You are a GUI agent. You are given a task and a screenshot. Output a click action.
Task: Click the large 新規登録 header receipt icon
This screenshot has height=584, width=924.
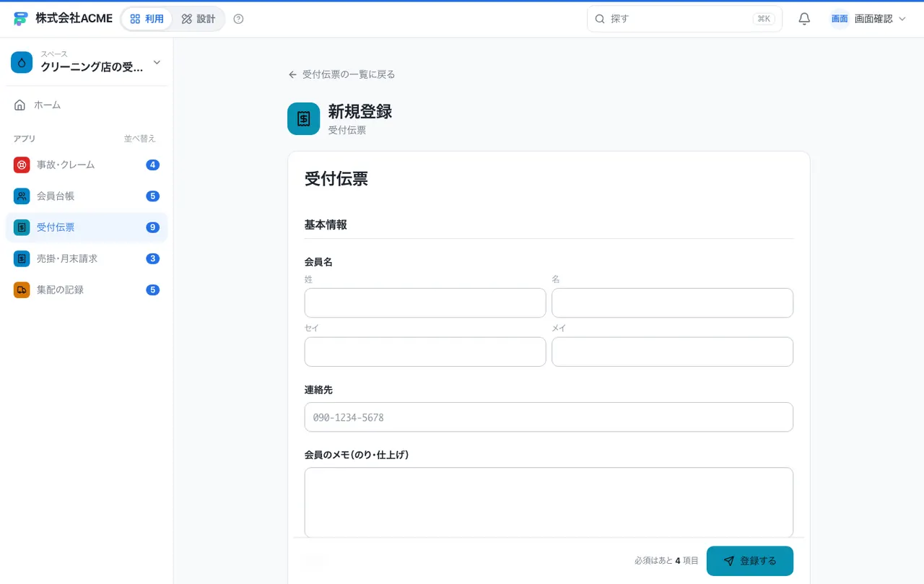tap(303, 118)
